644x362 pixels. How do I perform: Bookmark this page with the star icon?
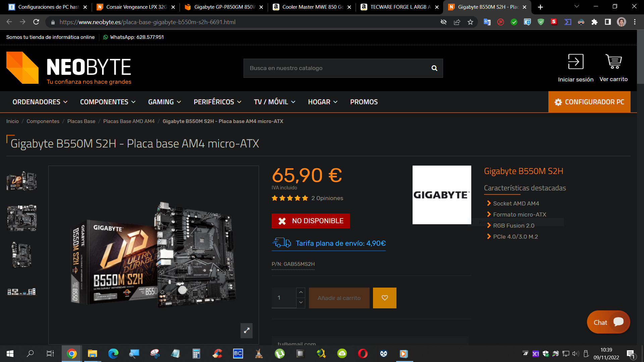470,22
